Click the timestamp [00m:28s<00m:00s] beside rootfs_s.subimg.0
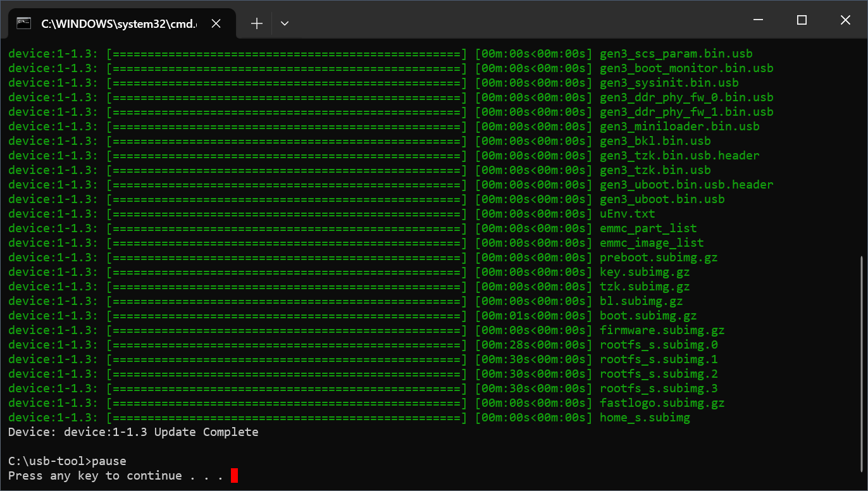 click(533, 344)
